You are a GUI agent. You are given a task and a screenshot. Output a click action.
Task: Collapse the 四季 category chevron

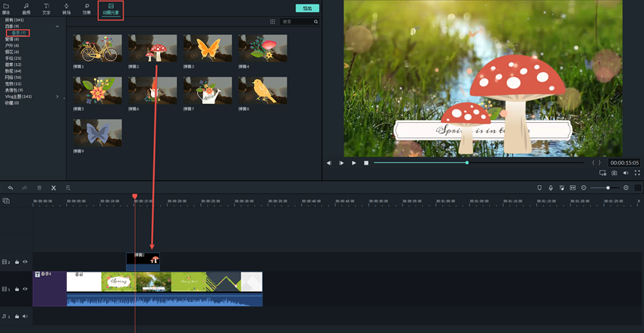pos(58,27)
